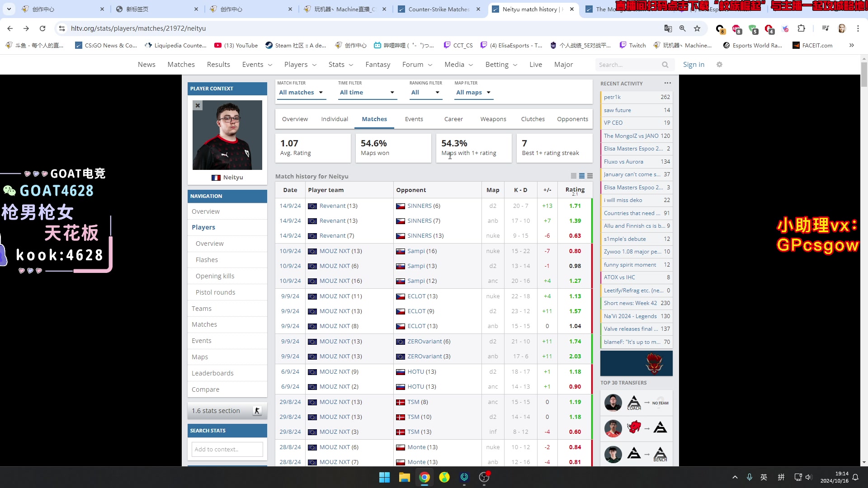Screen dimensions: 868x488
Task: Switch to the Individual stats tab
Action: coord(335,119)
